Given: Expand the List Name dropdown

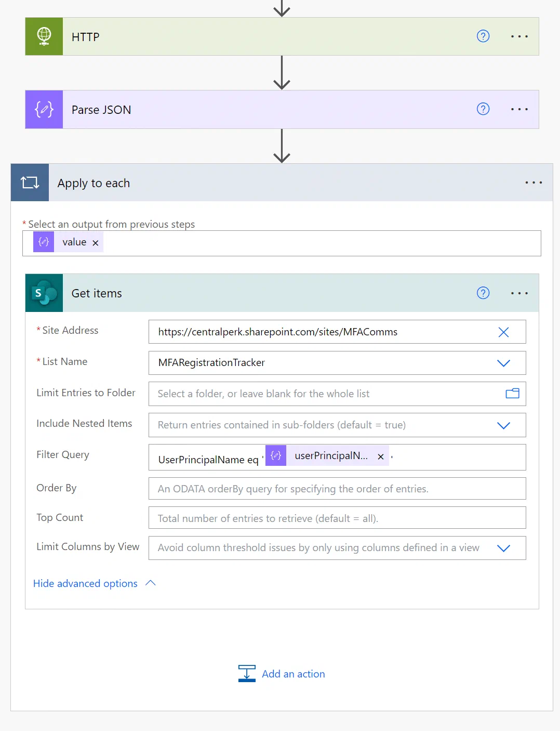Looking at the screenshot, I should (503, 363).
